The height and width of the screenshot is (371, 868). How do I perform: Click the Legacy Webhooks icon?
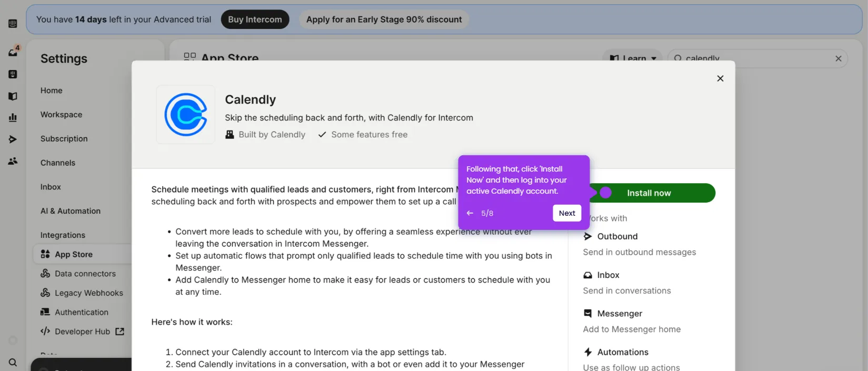(45, 293)
